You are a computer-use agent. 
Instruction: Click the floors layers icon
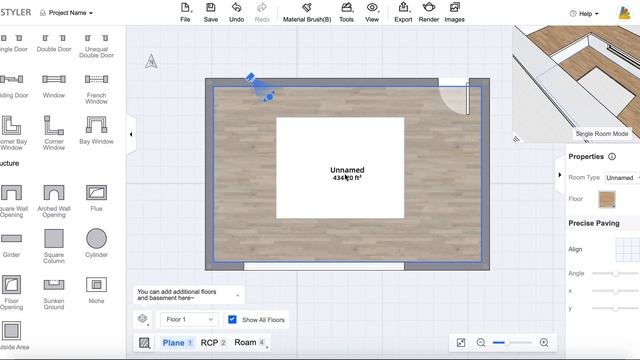142,319
